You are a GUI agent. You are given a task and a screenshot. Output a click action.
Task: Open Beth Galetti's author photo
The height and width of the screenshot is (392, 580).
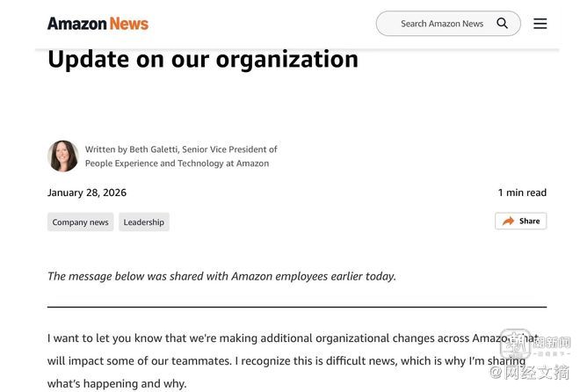pyautogui.click(x=63, y=156)
